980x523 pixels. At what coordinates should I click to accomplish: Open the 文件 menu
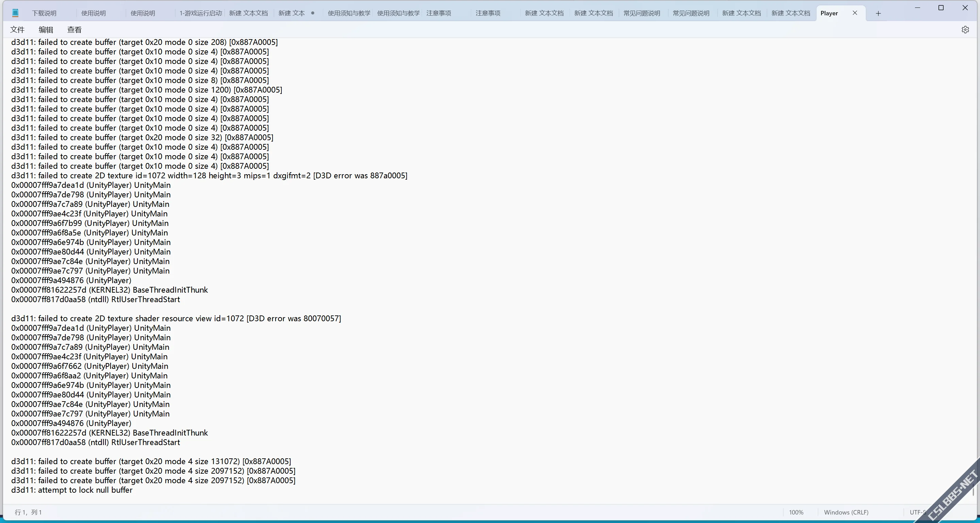coord(17,30)
